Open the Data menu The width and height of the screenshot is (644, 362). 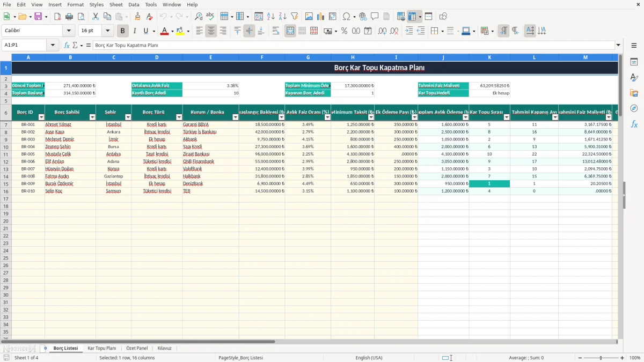(134, 4)
